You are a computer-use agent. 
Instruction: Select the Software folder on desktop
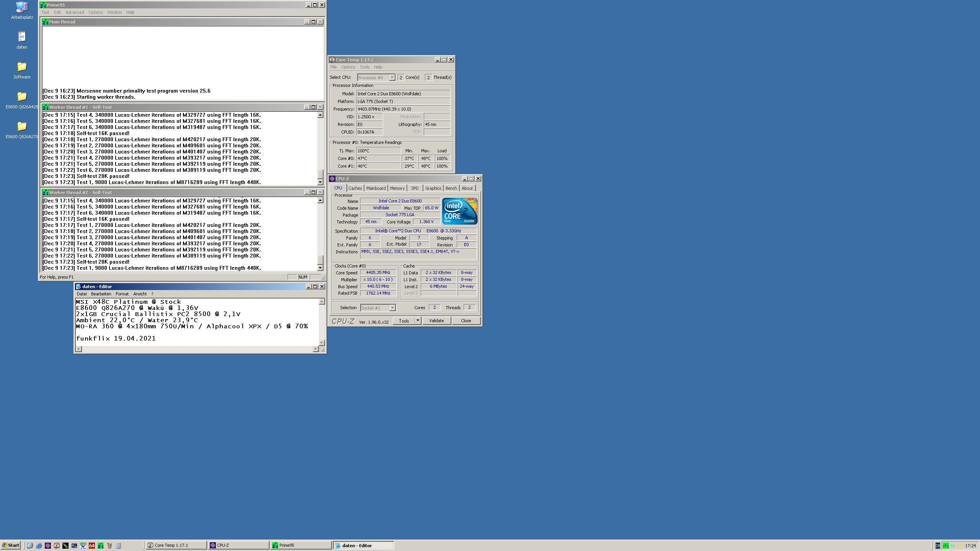pyautogui.click(x=22, y=70)
